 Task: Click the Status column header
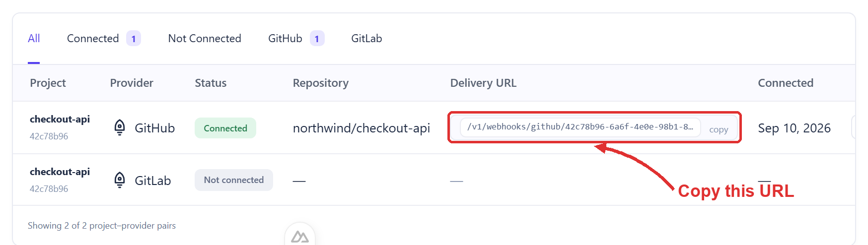(211, 83)
